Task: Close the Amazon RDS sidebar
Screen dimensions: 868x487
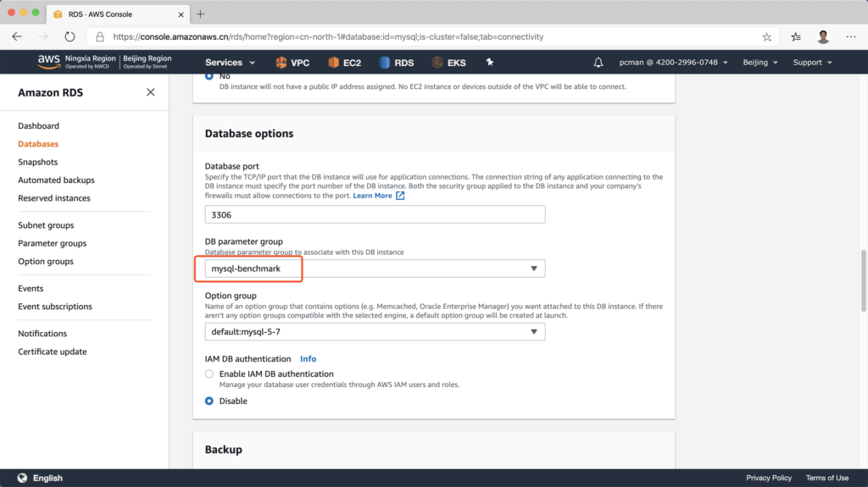Action: [x=150, y=92]
